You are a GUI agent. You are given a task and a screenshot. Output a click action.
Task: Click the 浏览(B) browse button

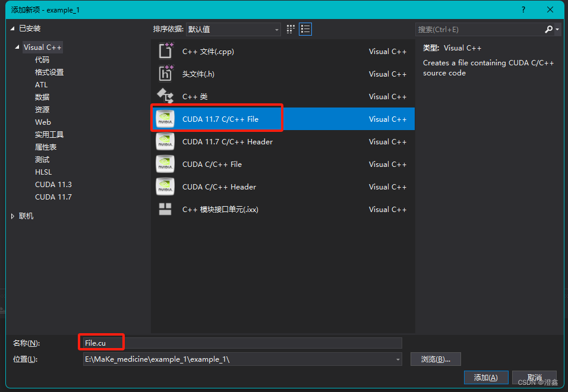(x=434, y=359)
